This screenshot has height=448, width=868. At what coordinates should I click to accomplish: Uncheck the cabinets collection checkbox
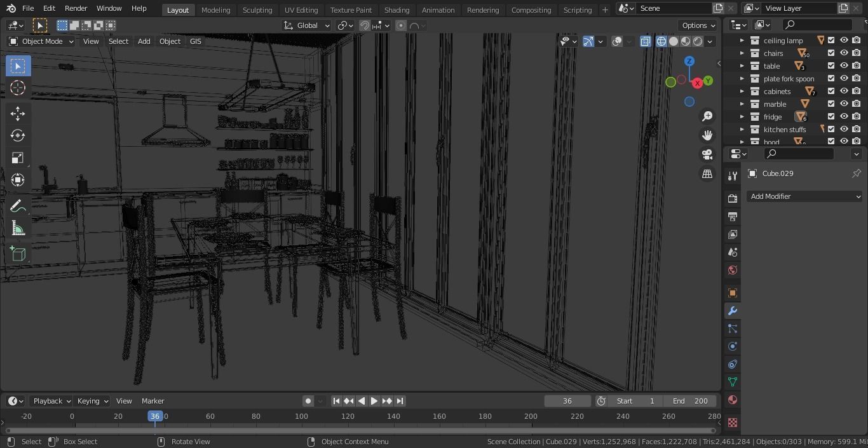[x=831, y=91]
